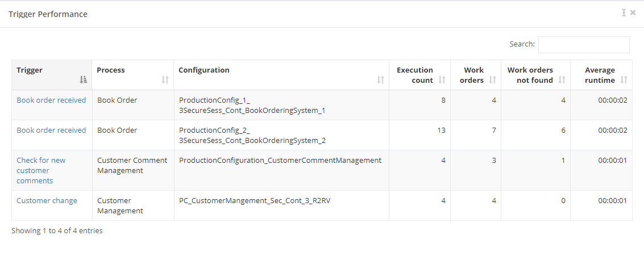Focus the Search input field

coord(584,45)
